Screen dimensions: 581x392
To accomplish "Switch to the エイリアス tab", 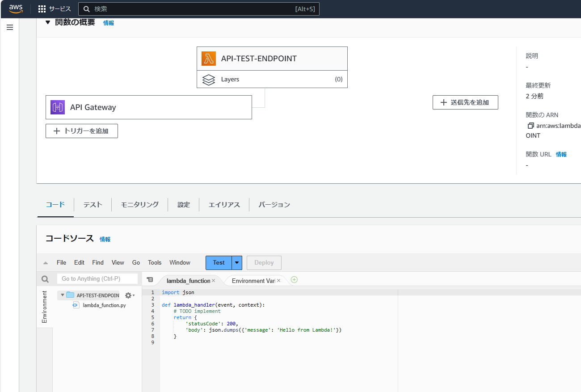I will click(x=224, y=205).
